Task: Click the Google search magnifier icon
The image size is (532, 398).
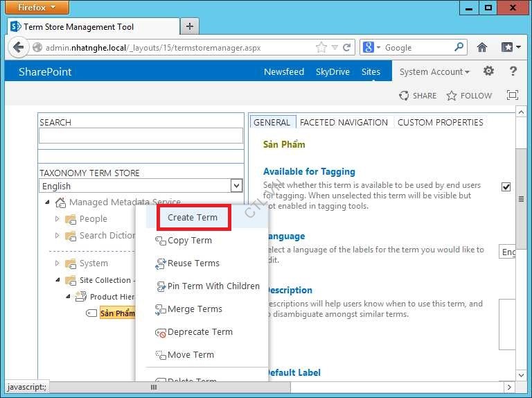Action: 459,47
